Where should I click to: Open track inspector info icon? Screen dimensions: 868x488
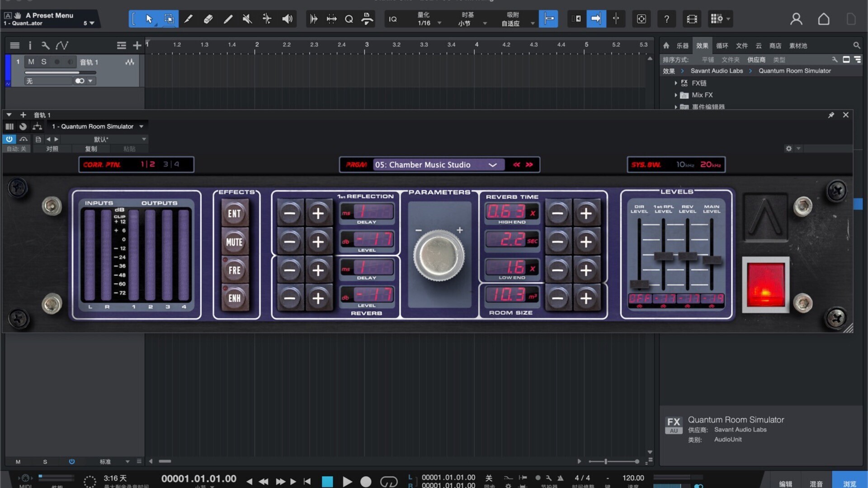30,45
